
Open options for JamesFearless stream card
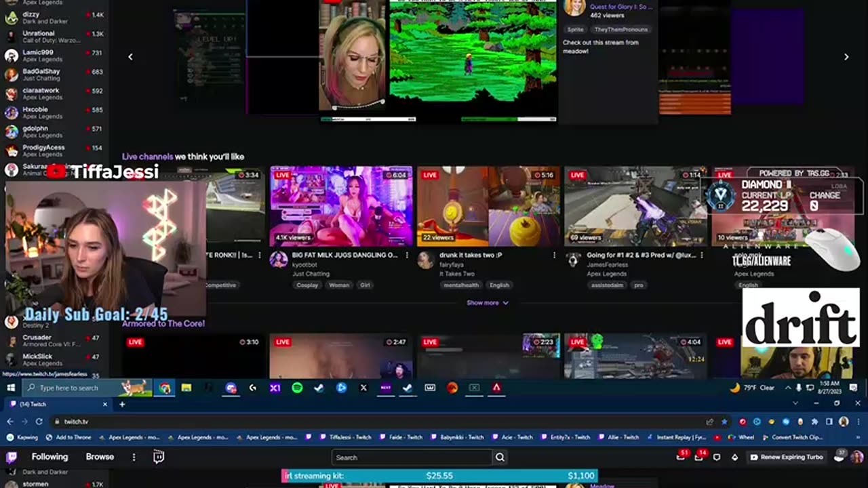coord(702,256)
